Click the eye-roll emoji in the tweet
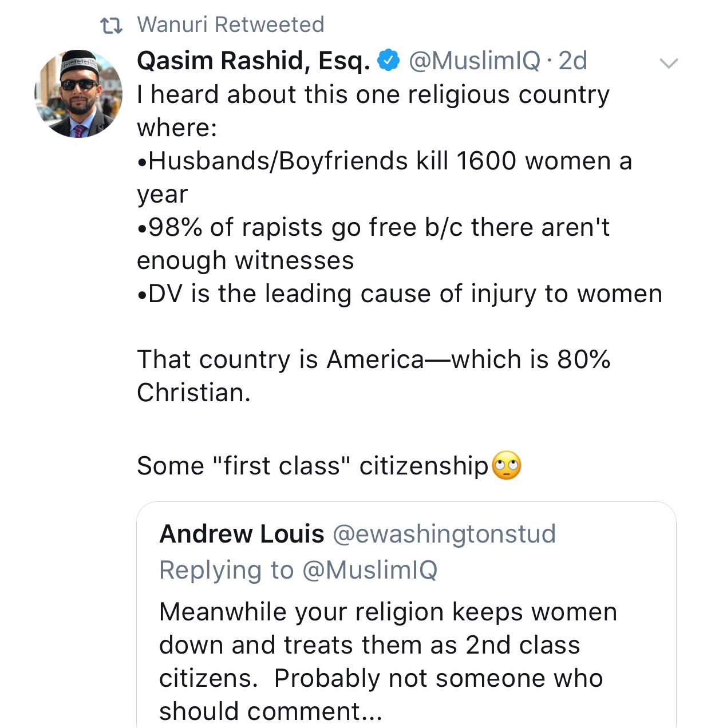 click(507, 465)
